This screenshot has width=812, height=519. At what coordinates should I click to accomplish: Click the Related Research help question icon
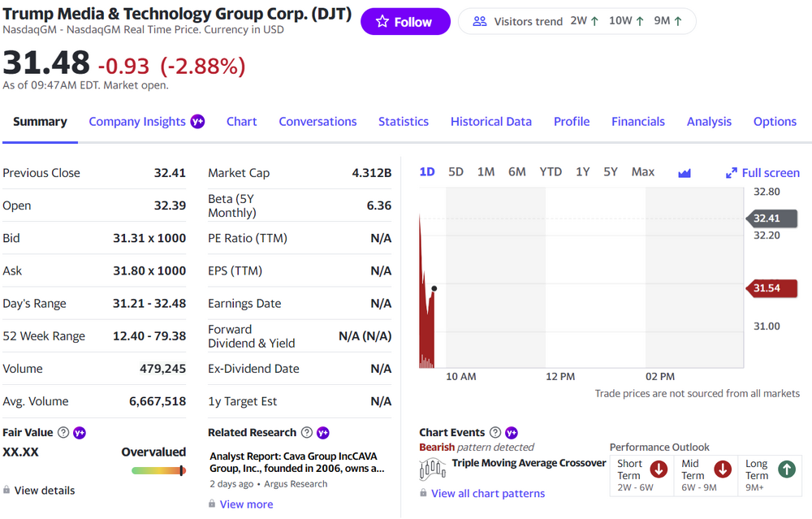coord(307,433)
